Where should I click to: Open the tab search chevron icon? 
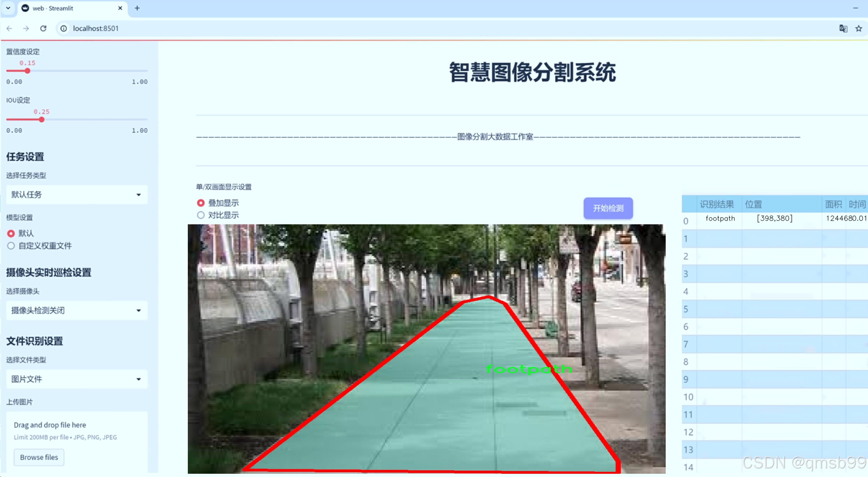[x=8, y=8]
